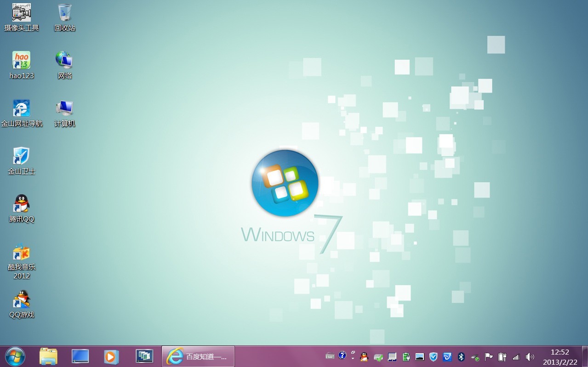Select the 腾讯QQ desktop shortcut
588x367 pixels.
[21, 209]
